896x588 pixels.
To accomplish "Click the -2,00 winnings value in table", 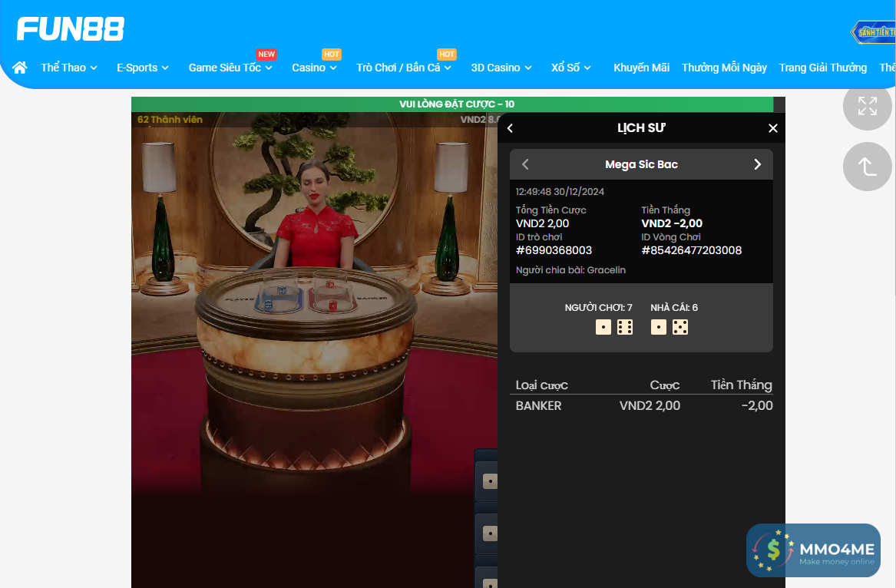I will 756,406.
